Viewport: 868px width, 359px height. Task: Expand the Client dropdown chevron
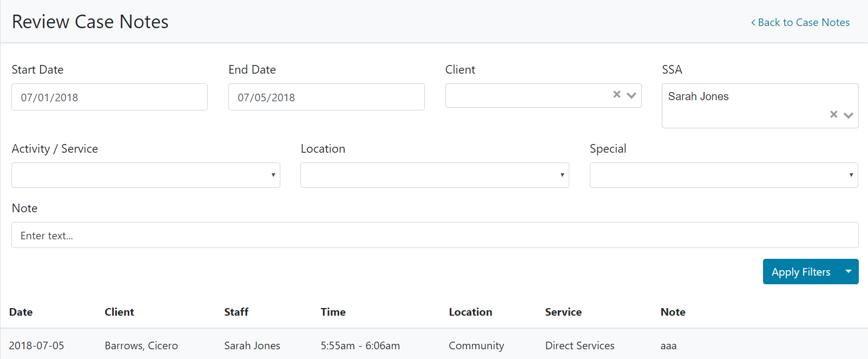(x=631, y=95)
